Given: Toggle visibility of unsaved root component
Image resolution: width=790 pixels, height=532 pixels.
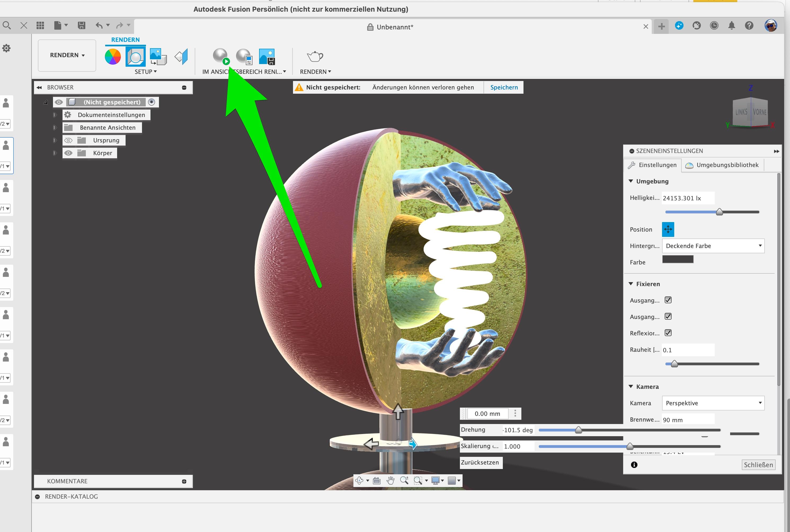Looking at the screenshot, I should click(x=59, y=102).
